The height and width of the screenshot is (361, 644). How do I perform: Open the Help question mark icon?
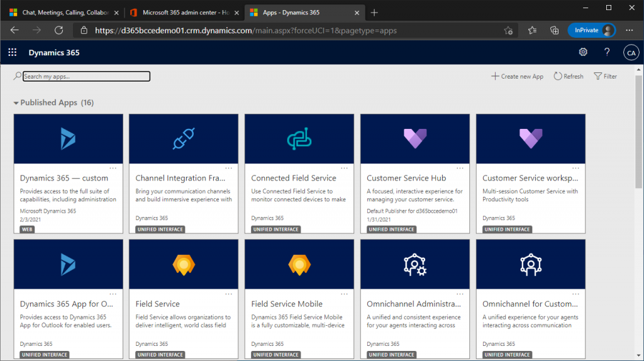[607, 52]
